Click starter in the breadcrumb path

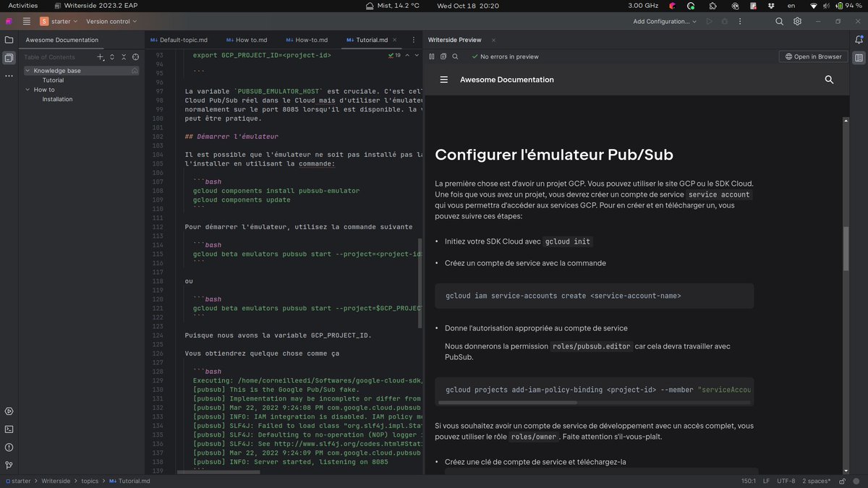tap(17, 481)
